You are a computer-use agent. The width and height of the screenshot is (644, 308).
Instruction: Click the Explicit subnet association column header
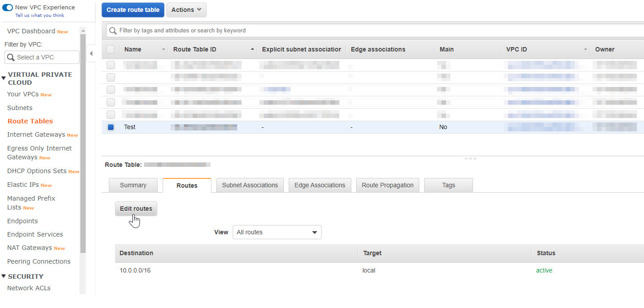tap(302, 49)
